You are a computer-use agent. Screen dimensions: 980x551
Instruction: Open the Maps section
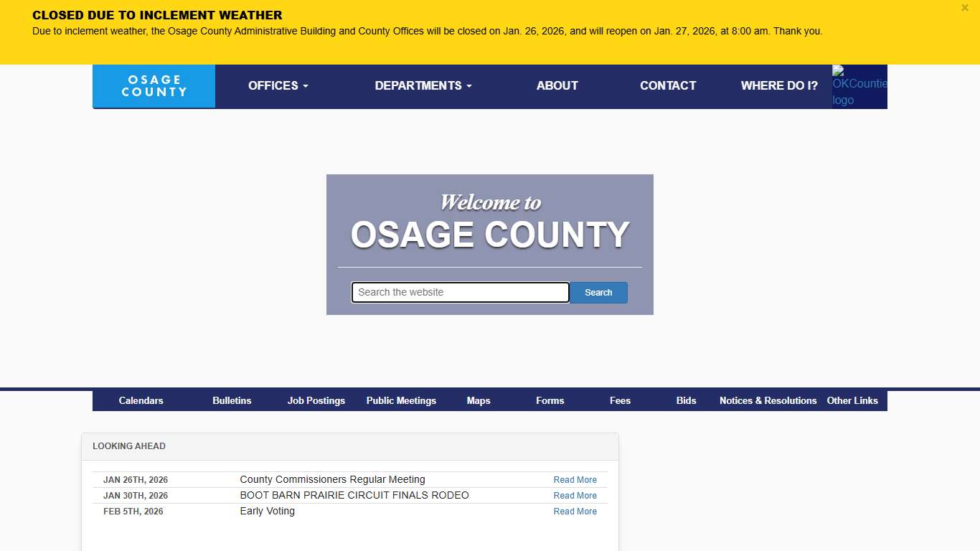click(x=478, y=400)
